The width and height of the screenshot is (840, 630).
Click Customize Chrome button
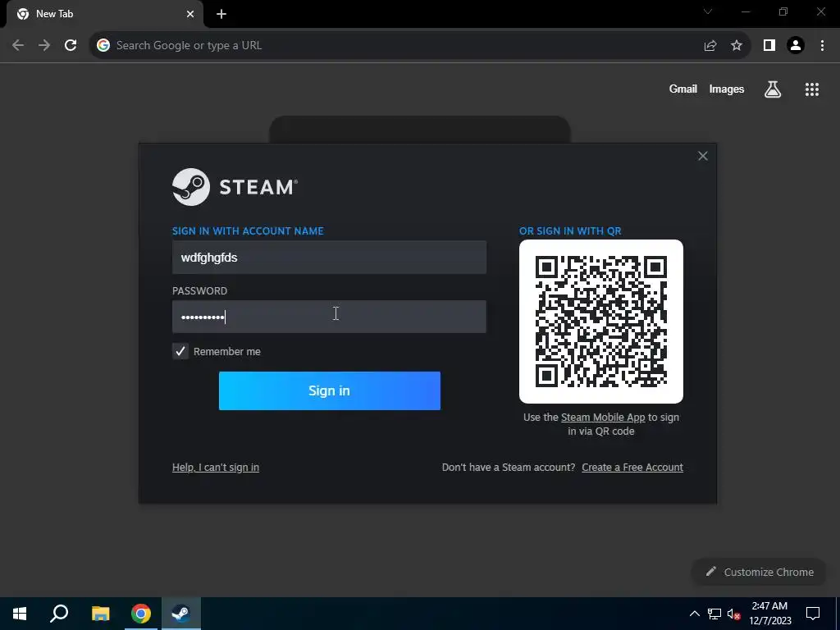[x=760, y=572]
